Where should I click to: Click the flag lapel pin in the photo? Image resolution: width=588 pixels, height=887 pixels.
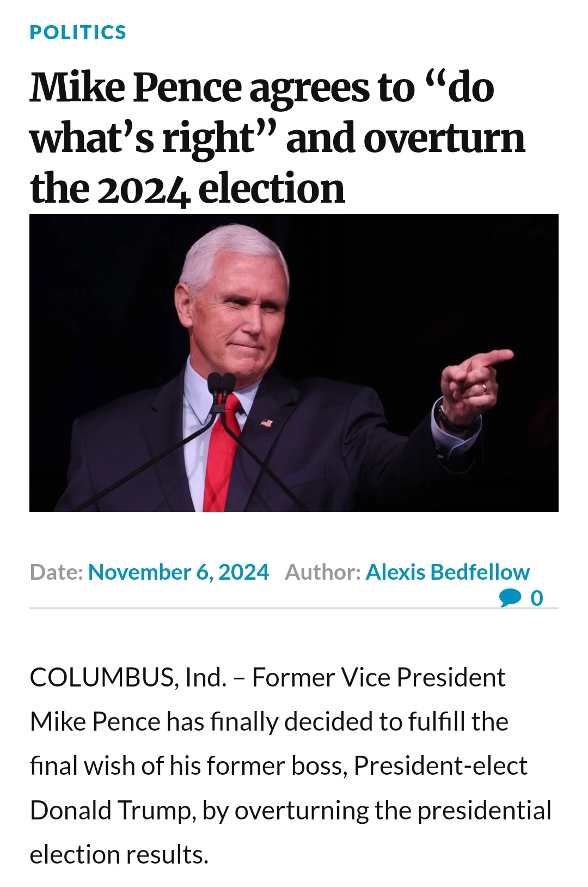pos(266,422)
